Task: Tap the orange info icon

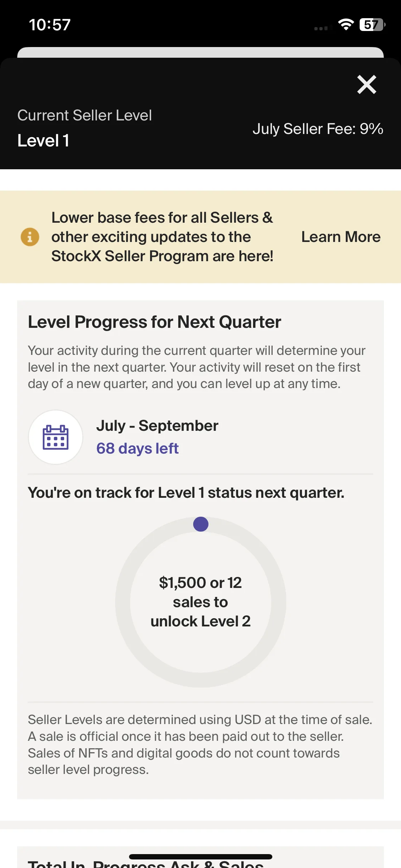Action: click(x=30, y=237)
